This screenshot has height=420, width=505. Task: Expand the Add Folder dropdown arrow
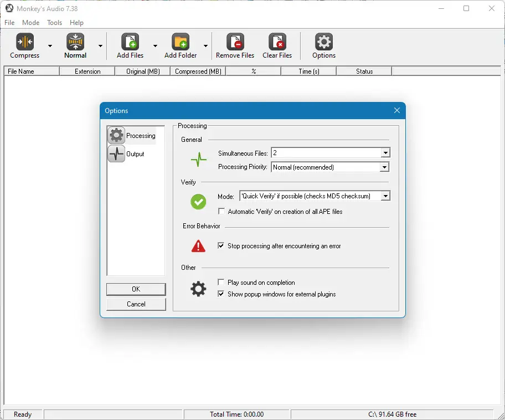click(x=205, y=46)
